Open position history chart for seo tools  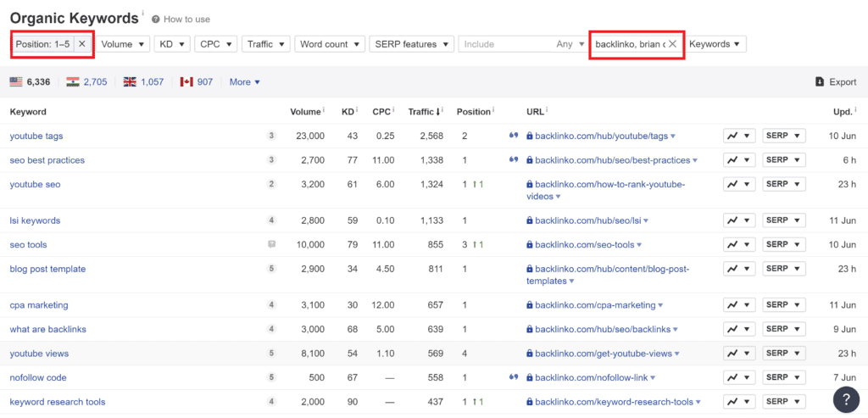[739, 244]
